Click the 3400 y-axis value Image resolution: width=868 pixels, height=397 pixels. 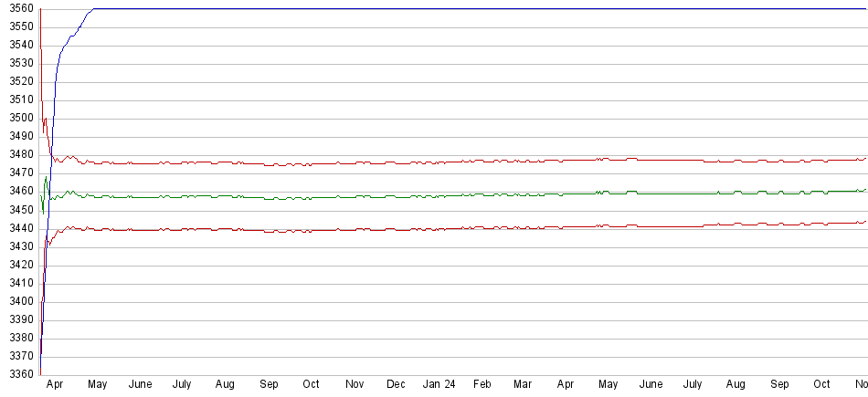click(18, 301)
